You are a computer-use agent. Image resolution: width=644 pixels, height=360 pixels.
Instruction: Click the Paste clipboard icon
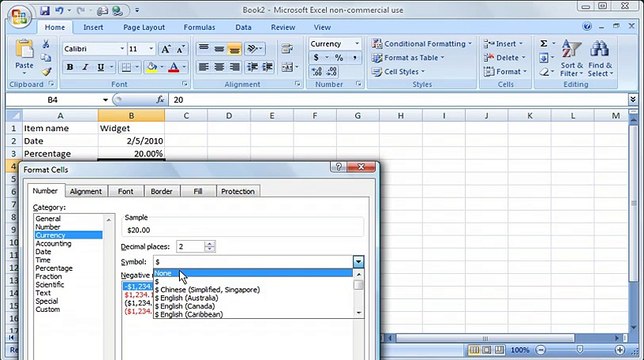pyautogui.click(x=24, y=48)
